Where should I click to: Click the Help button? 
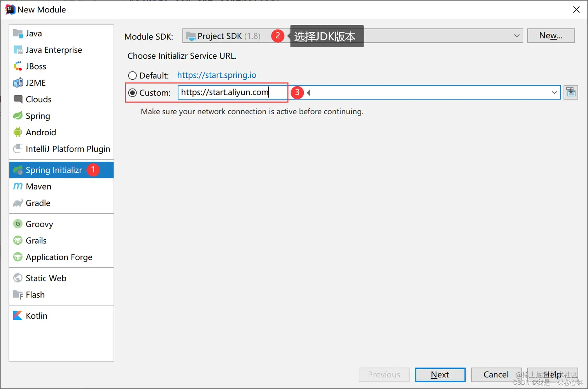[x=552, y=375]
